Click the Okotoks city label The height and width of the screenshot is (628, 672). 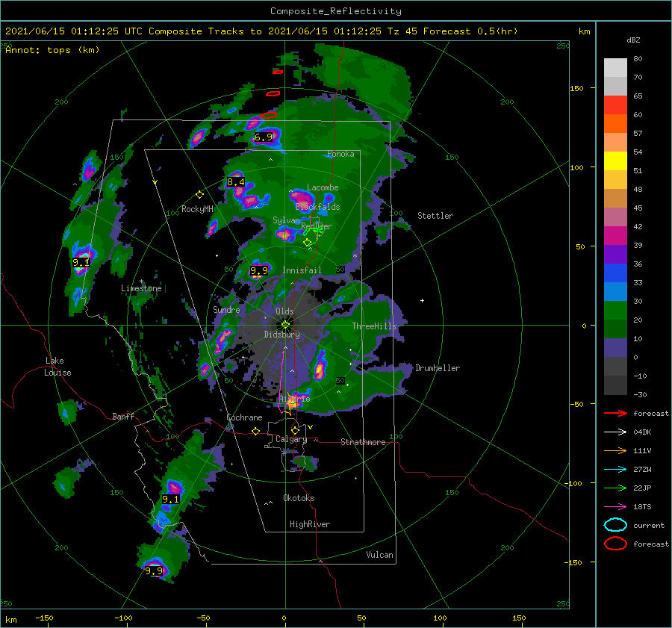tap(299, 498)
